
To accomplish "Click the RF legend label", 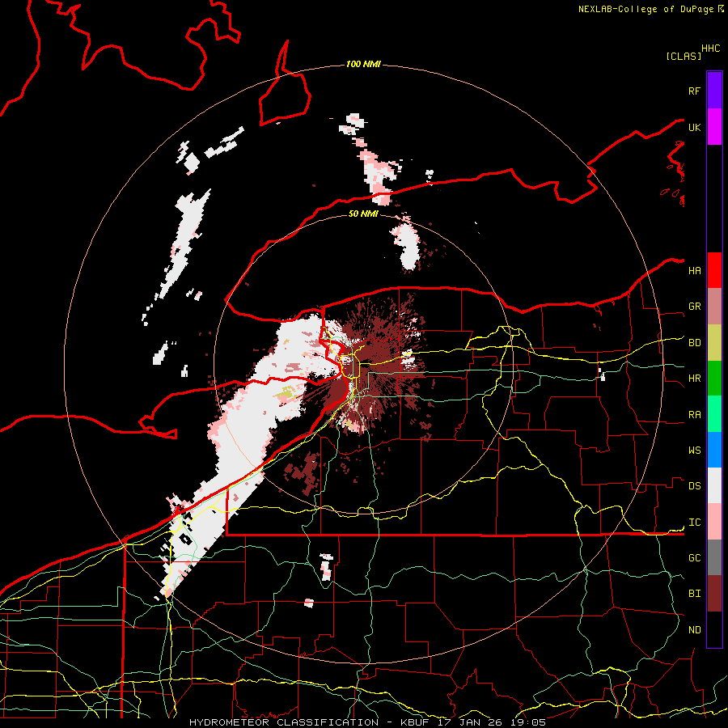I will (x=694, y=91).
